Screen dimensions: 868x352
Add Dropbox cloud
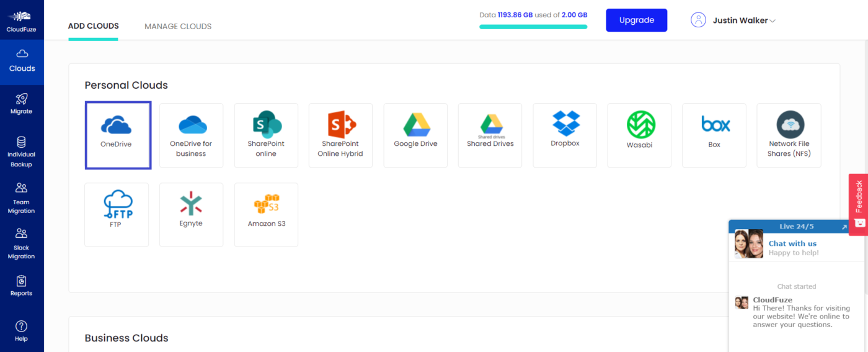[565, 135]
